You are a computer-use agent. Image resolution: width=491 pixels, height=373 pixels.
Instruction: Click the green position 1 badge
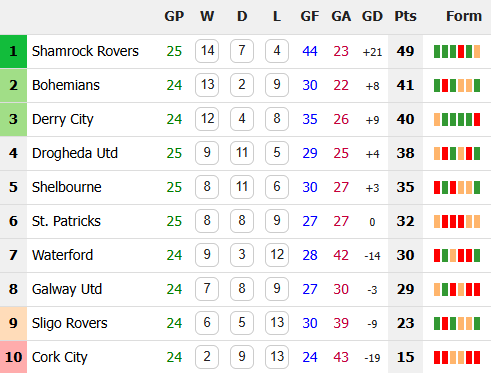[13, 51]
